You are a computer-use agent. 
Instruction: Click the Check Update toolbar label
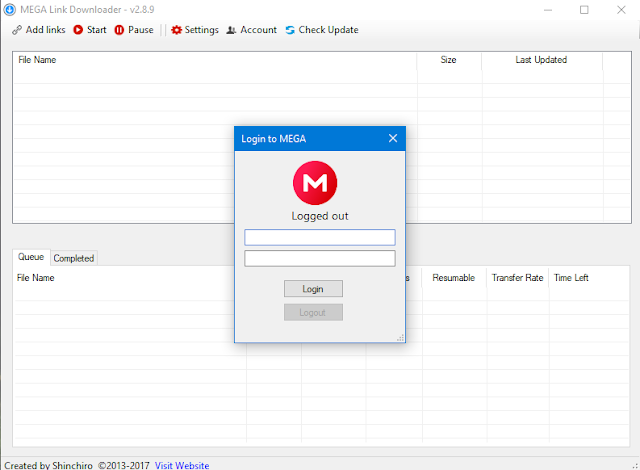click(329, 30)
